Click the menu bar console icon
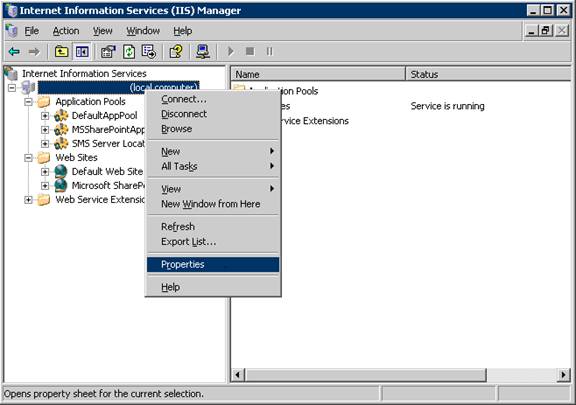The image size is (576, 405). [12, 31]
